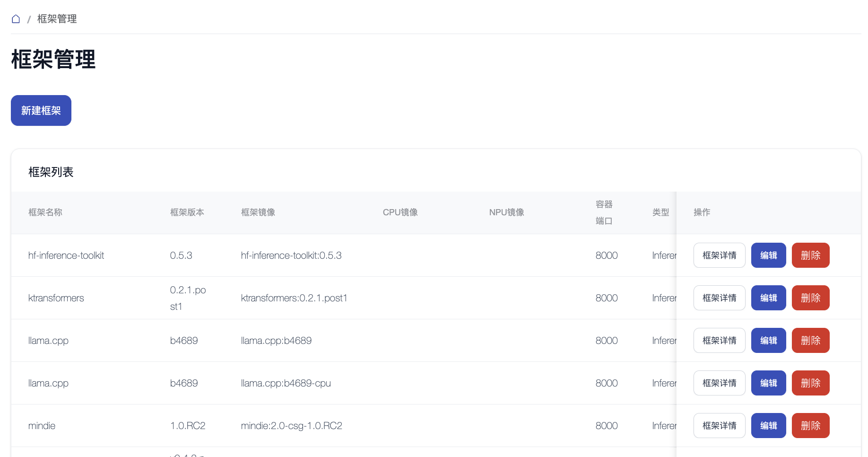
Task: Delete the llama.cpp:b4689-cpu entry
Action: click(x=810, y=383)
